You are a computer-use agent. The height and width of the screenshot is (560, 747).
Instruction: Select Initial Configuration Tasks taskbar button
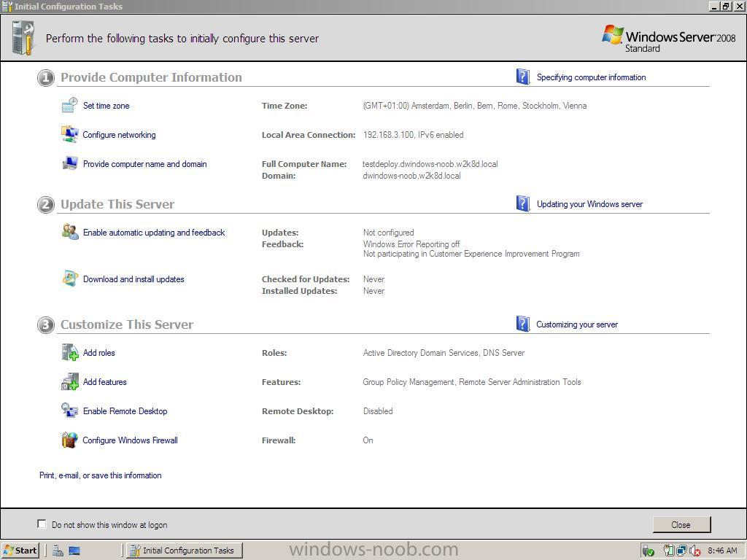(x=185, y=551)
